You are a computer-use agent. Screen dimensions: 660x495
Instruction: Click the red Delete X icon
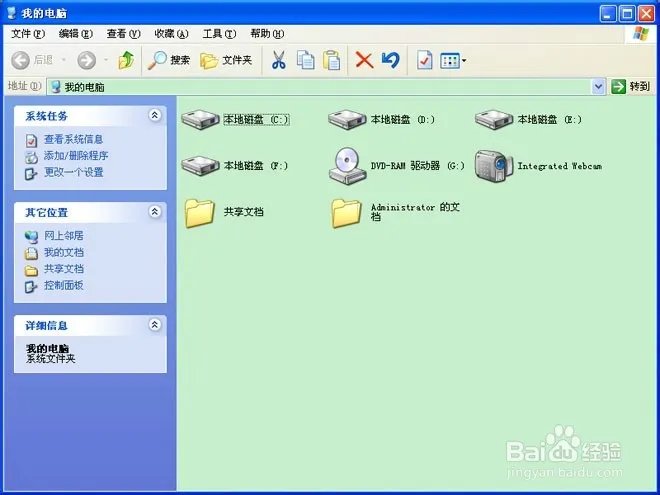tap(365, 60)
